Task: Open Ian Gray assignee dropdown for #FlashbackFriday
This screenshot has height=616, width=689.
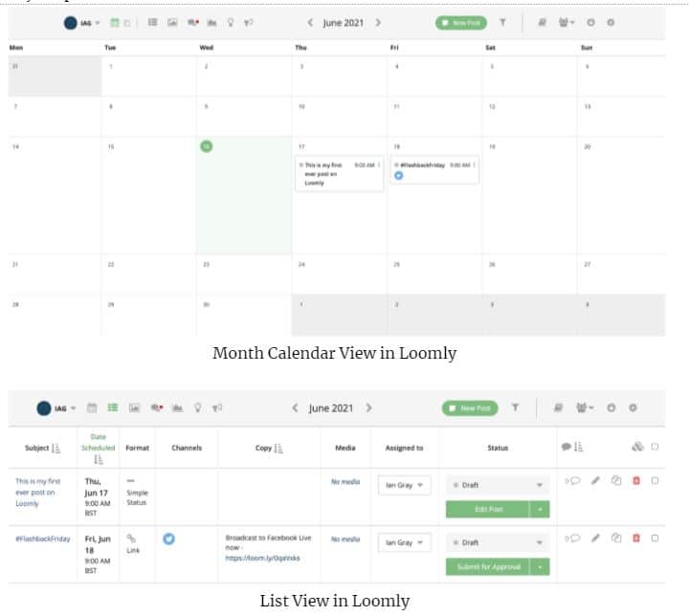Action: pyautogui.click(x=404, y=542)
